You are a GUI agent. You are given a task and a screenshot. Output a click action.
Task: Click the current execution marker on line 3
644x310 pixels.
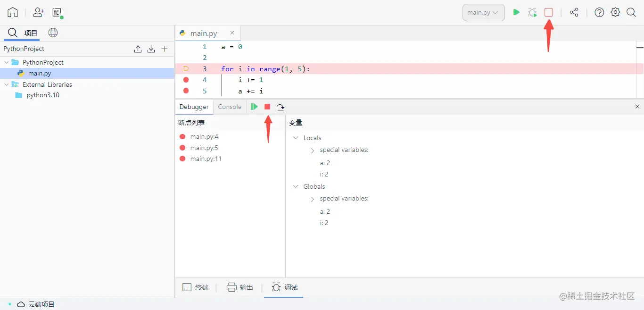pyautogui.click(x=186, y=69)
